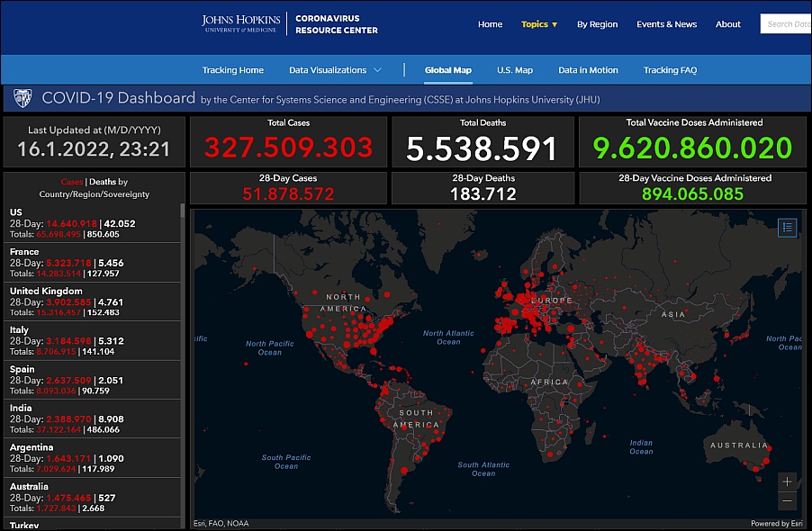Click the Total Deaths value 5.538.591
812x531 pixels.
[482, 148]
